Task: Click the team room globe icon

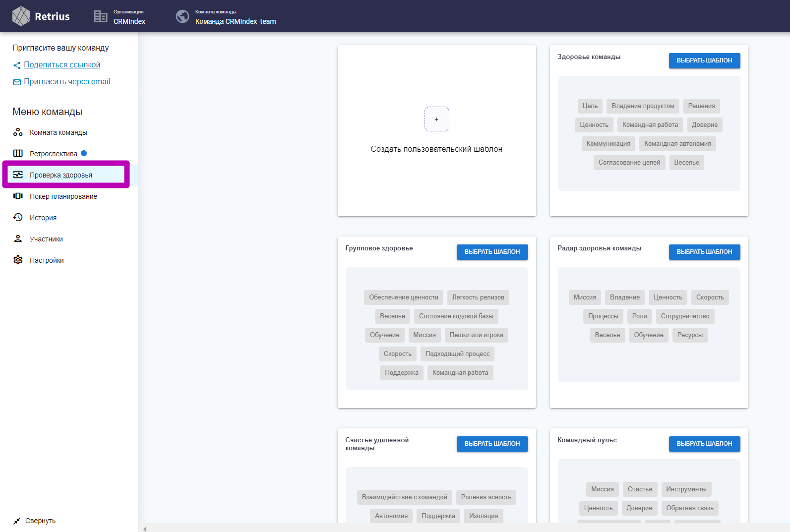Action: (182, 16)
